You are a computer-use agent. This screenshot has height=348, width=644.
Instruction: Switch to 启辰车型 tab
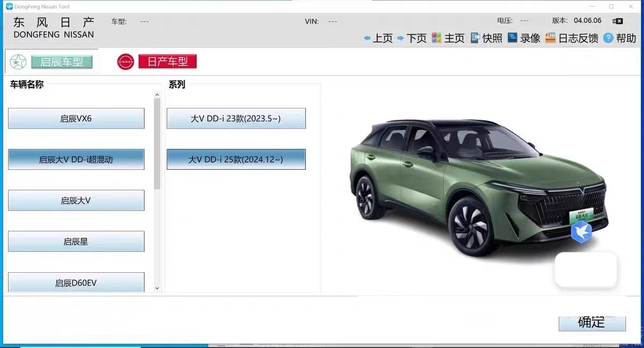pos(62,62)
